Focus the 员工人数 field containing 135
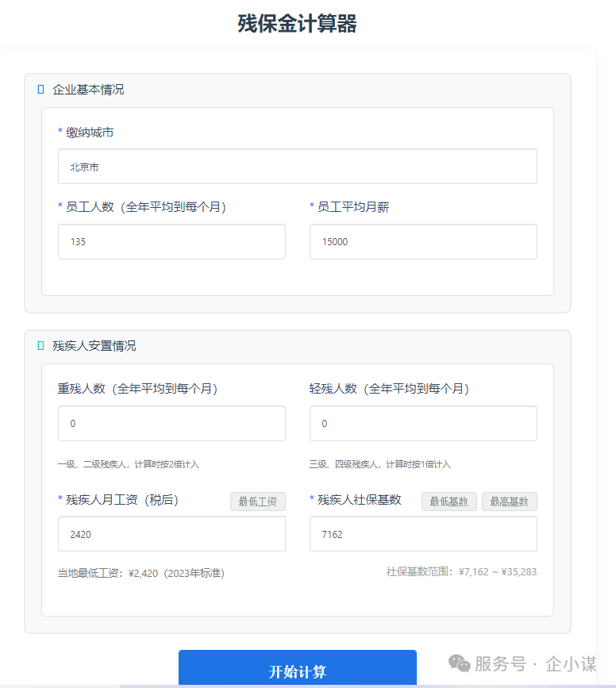 (171, 241)
